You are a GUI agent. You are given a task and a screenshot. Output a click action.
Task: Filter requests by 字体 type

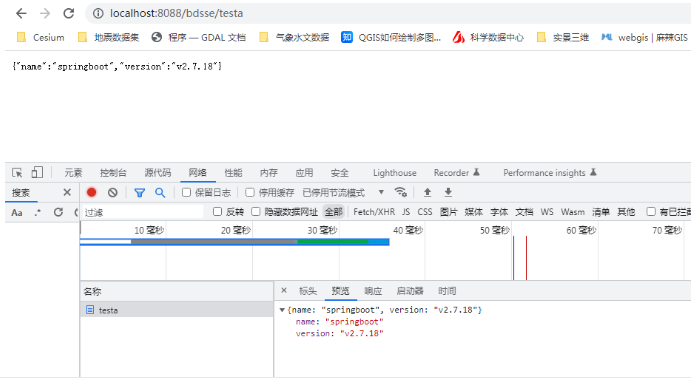click(499, 212)
